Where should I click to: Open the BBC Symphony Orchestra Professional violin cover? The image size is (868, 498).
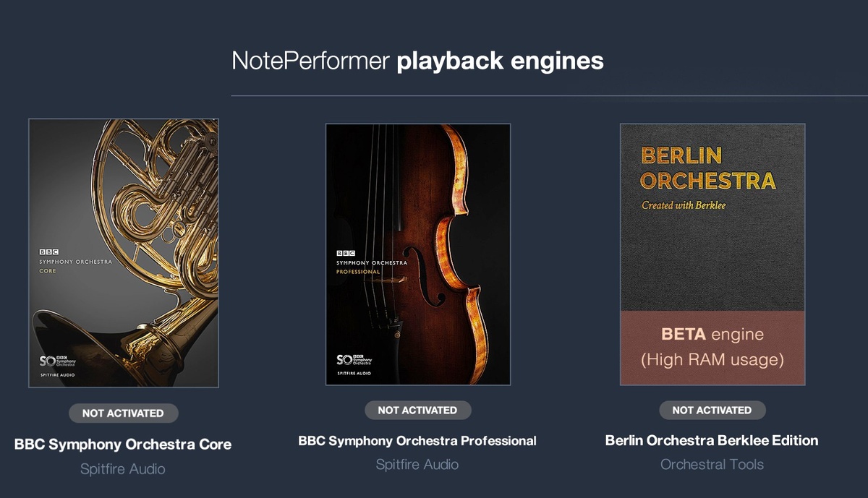pyautogui.click(x=418, y=254)
